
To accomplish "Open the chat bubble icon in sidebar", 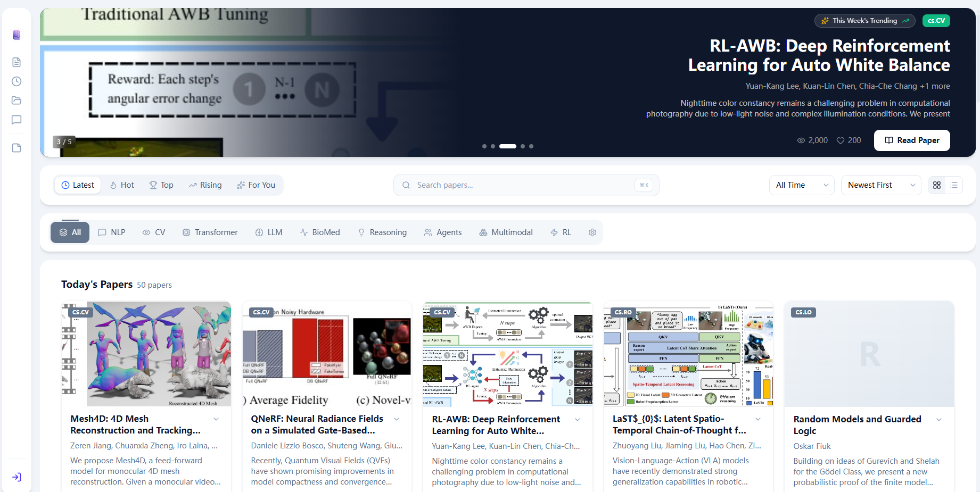I will (x=17, y=120).
